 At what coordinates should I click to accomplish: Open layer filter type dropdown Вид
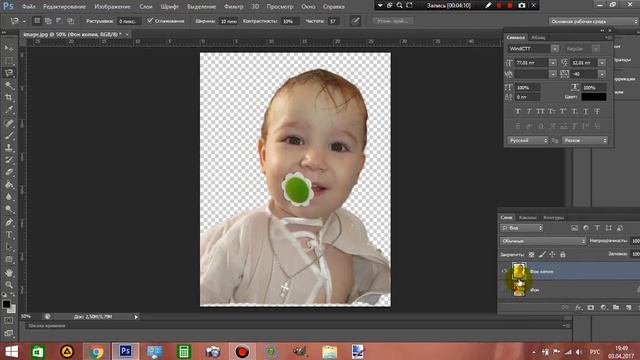point(522,228)
